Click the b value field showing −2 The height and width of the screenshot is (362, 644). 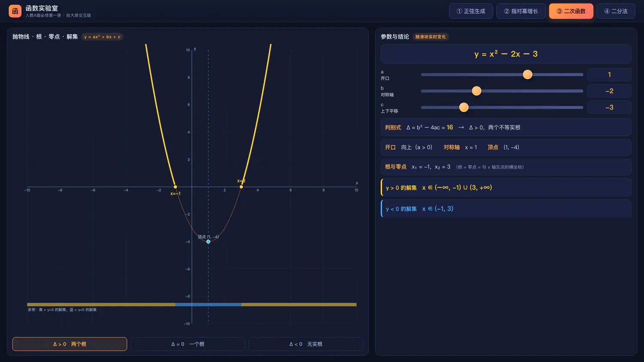coord(609,91)
